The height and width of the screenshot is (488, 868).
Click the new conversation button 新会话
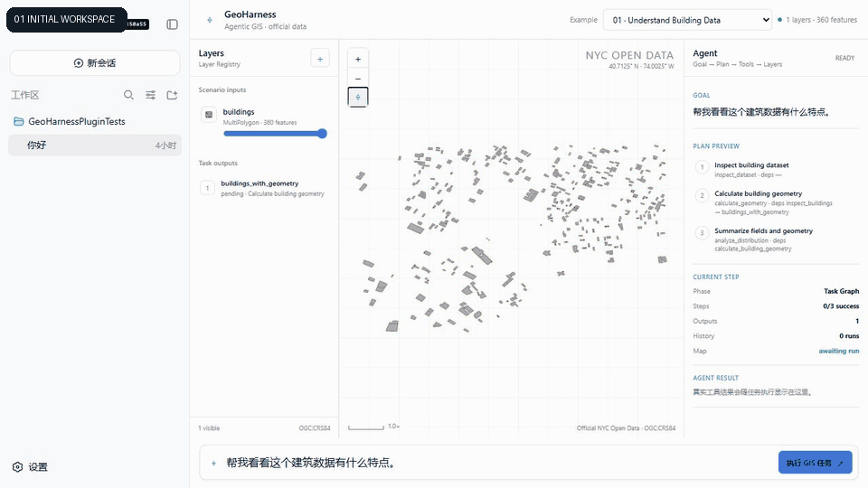pyautogui.click(x=95, y=63)
